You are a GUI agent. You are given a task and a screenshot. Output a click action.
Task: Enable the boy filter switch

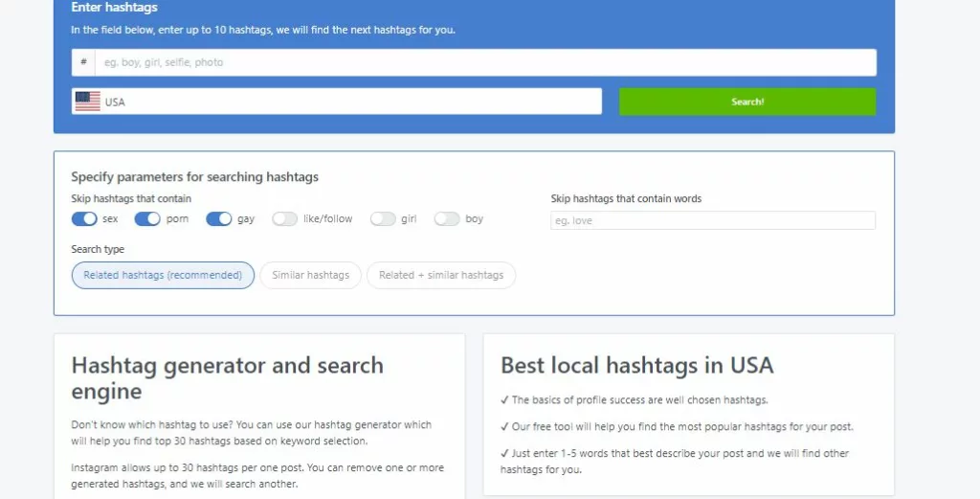447,219
